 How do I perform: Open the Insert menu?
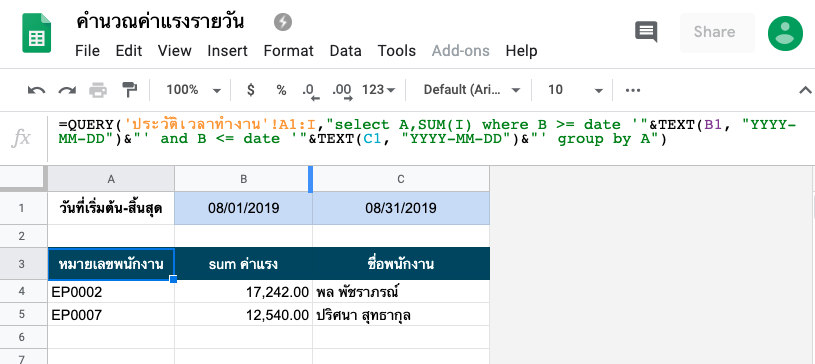(x=228, y=51)
